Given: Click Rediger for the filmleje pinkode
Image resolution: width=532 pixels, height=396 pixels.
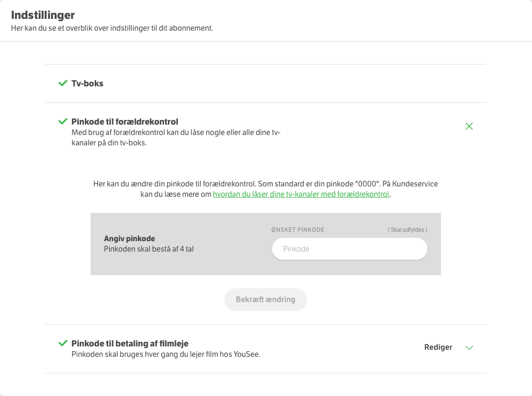Looking at the screenshot, I should (x=438, y=347).
